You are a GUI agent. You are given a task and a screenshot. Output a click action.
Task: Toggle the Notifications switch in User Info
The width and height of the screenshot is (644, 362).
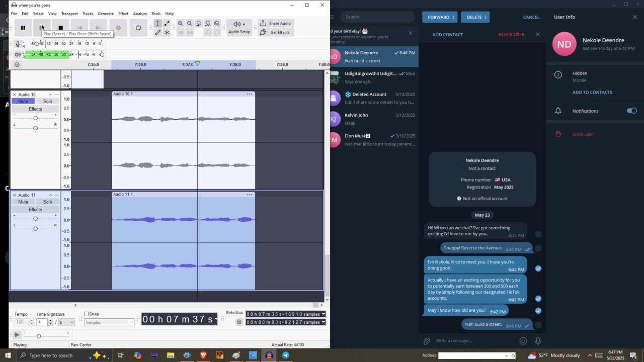(632, 111)
